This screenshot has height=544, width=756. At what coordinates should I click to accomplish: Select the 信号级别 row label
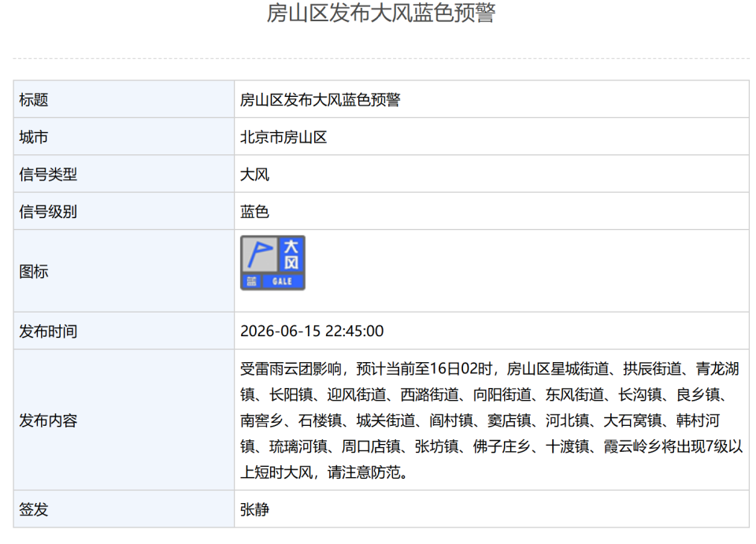48,212
